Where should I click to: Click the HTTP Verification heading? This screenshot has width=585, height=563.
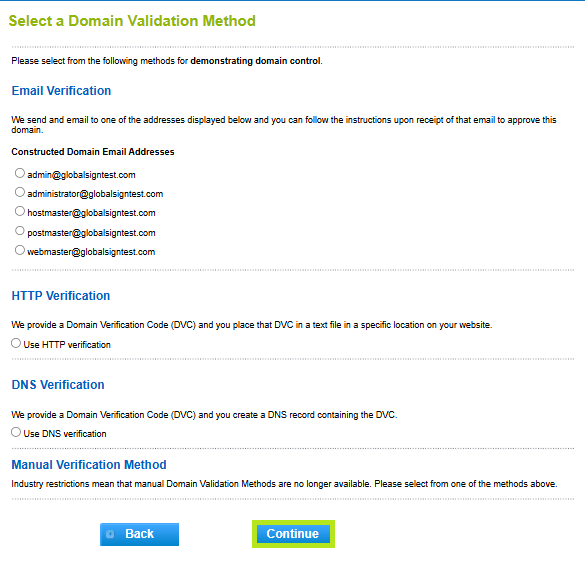[61, 296]
